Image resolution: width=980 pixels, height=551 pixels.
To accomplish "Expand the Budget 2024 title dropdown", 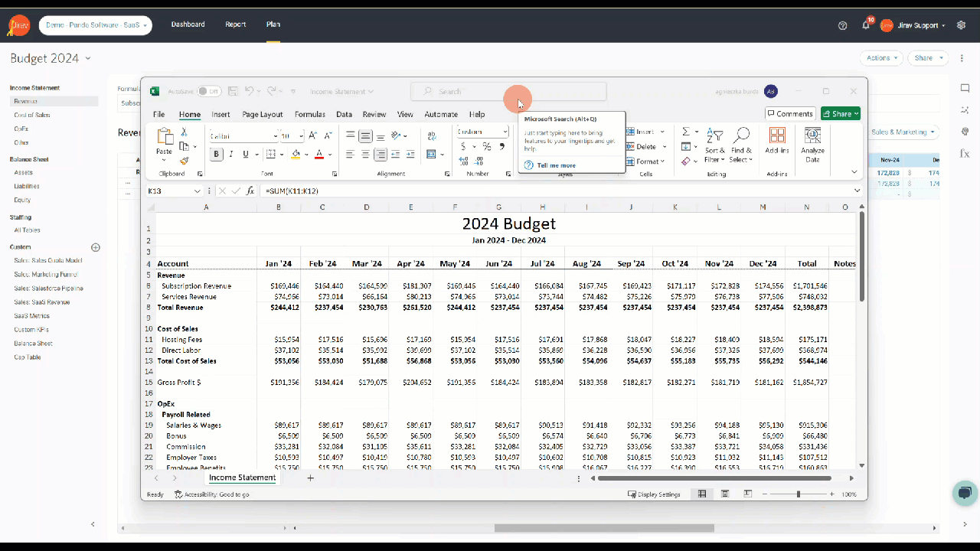I will (88, 59).
